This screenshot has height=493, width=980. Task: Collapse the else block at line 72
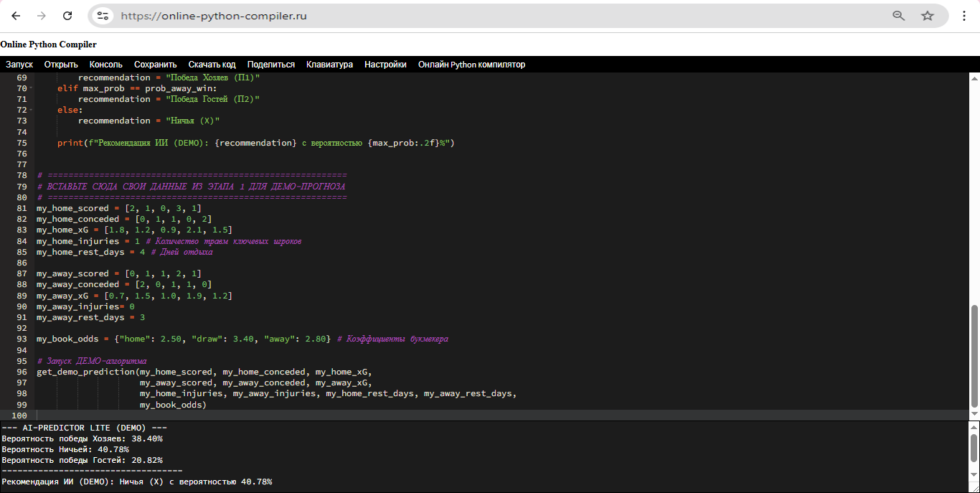tap(31, 110)
